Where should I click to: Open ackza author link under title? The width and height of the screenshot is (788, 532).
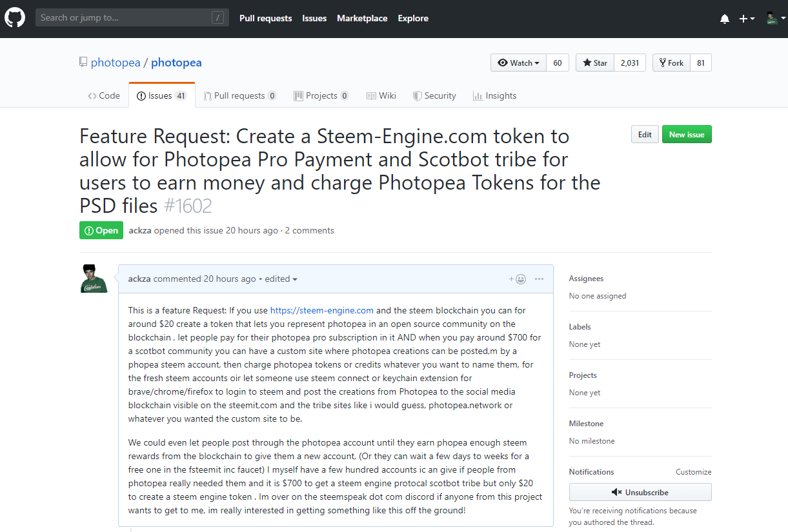pyautogui.click(x=141, y=230)
